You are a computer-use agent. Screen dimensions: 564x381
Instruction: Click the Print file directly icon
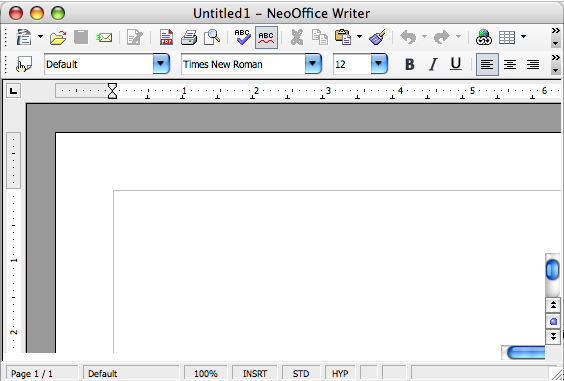point(189,37)
